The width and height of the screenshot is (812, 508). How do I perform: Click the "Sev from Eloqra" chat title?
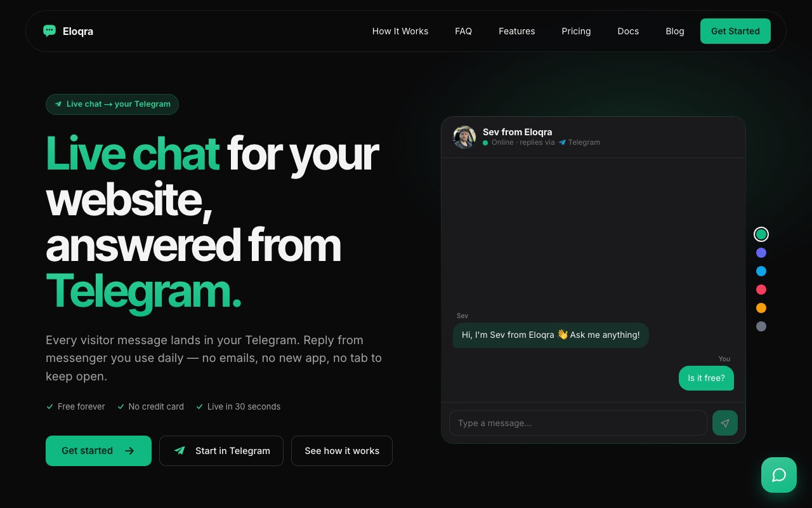518,132
